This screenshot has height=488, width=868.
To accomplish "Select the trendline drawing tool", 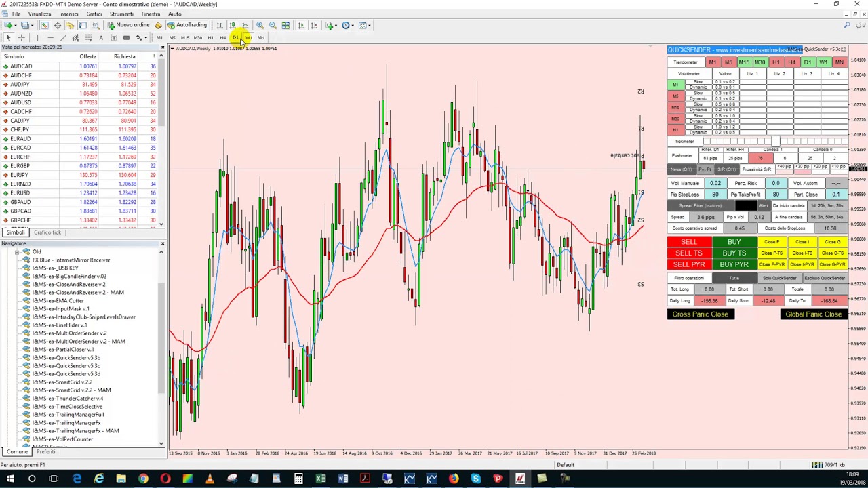I will pos(63,37).
